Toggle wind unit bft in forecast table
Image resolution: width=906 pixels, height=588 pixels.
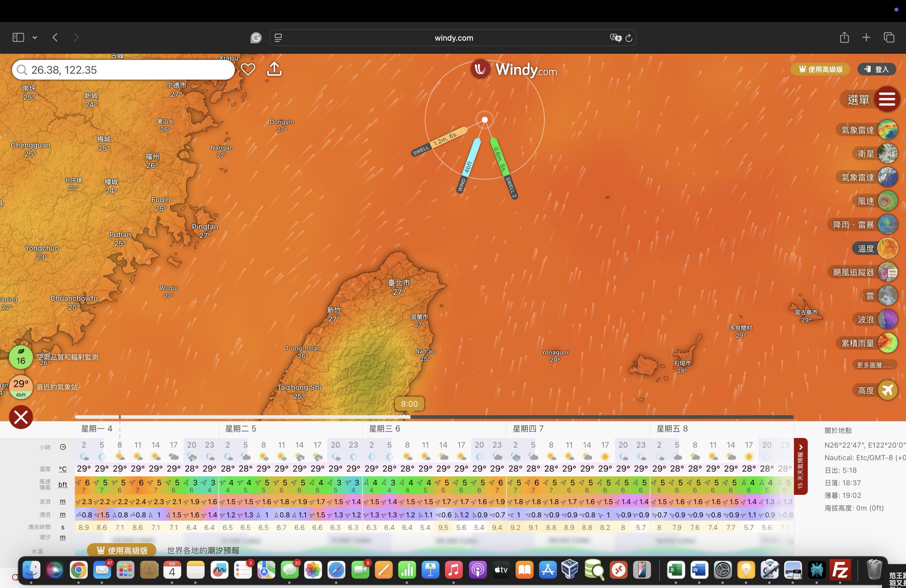pos(63,484)
